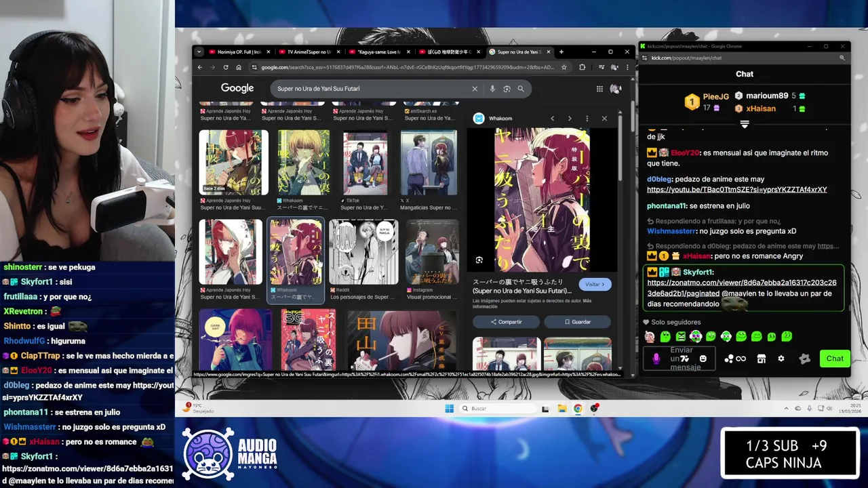Open the Google account avatar

[x=616, y=89]
